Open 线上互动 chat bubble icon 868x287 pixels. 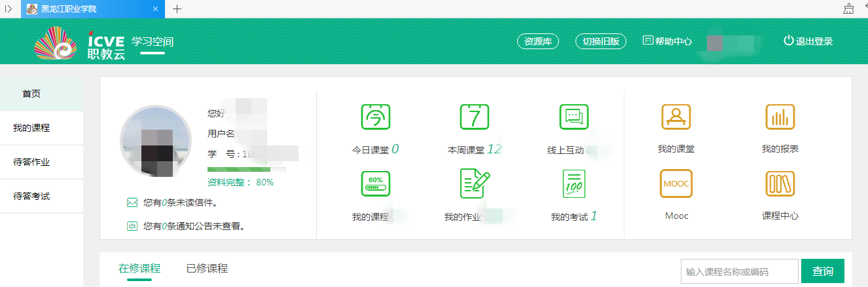[x=573, y=117]
